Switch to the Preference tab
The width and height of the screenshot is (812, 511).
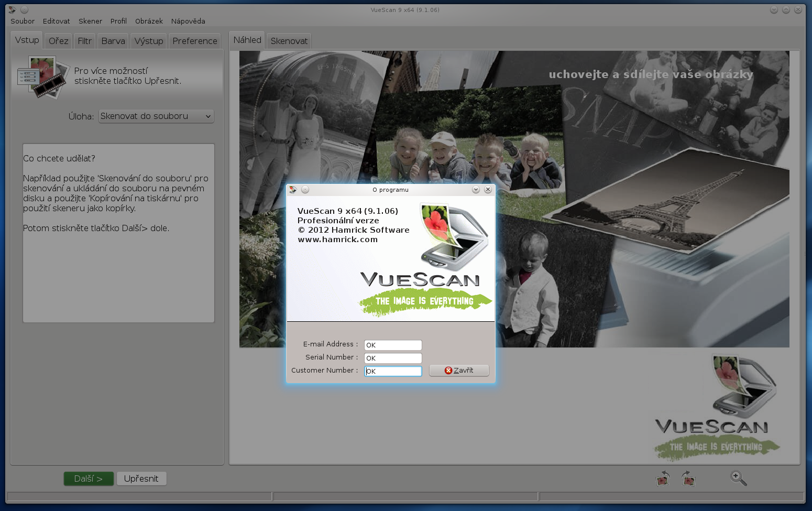coord(195,41)
